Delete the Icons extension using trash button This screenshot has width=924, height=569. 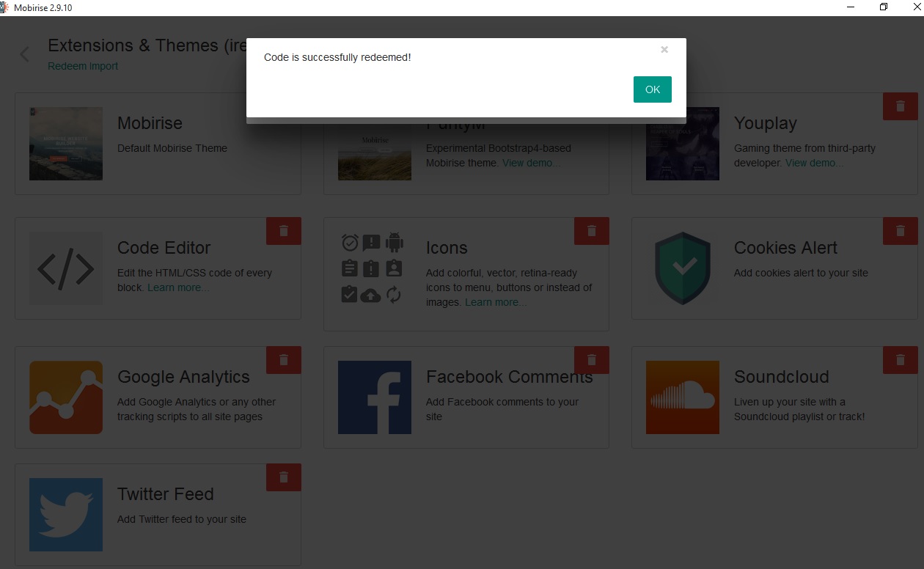click(592, 231)
